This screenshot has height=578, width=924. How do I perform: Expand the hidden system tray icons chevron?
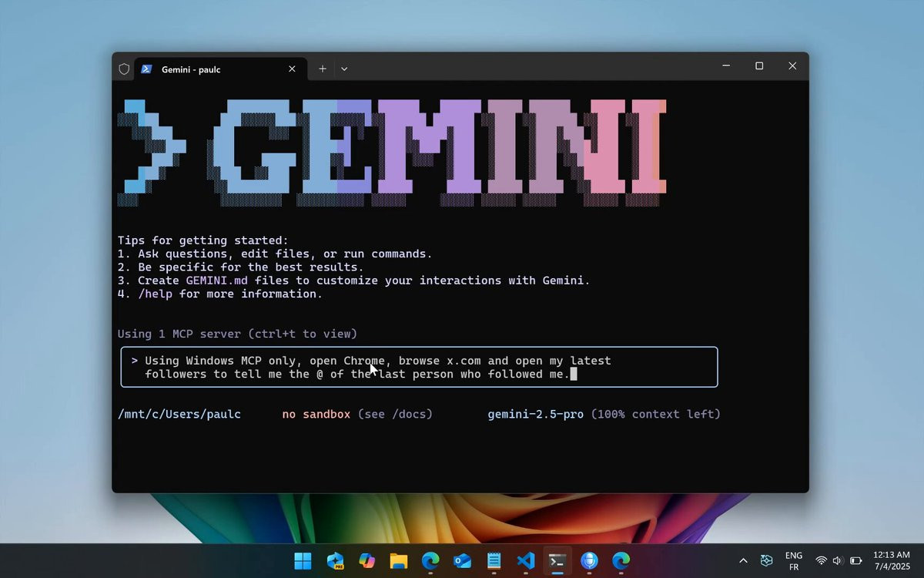[x=743, y=561]
